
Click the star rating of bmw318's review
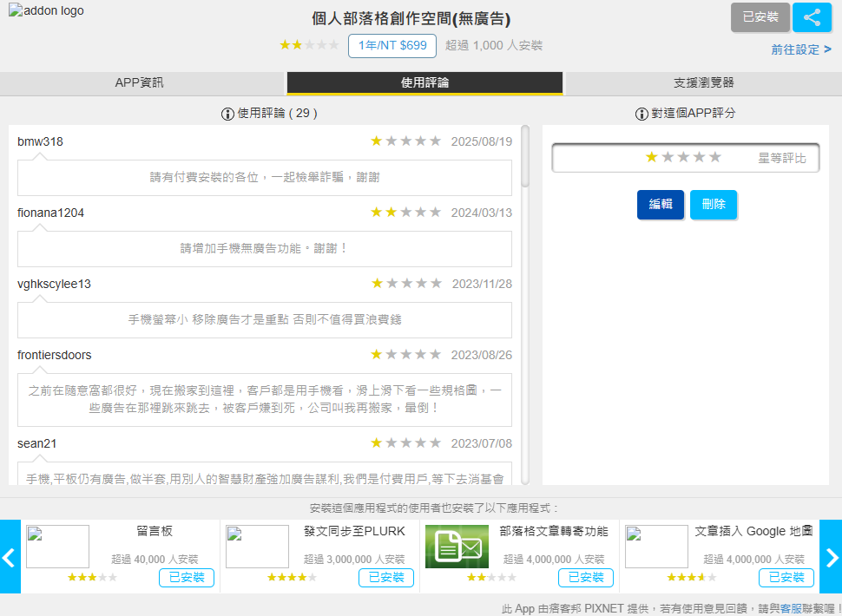coord(406,141)
